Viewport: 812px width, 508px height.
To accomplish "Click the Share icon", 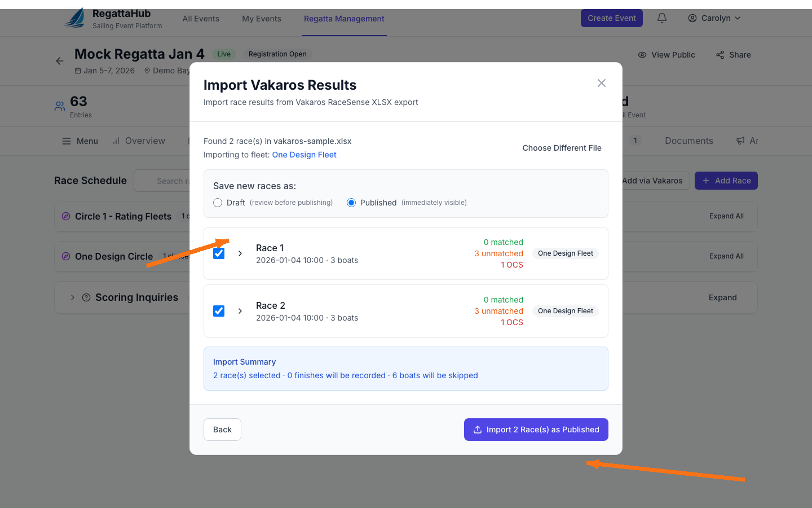I will click(720, 55).
